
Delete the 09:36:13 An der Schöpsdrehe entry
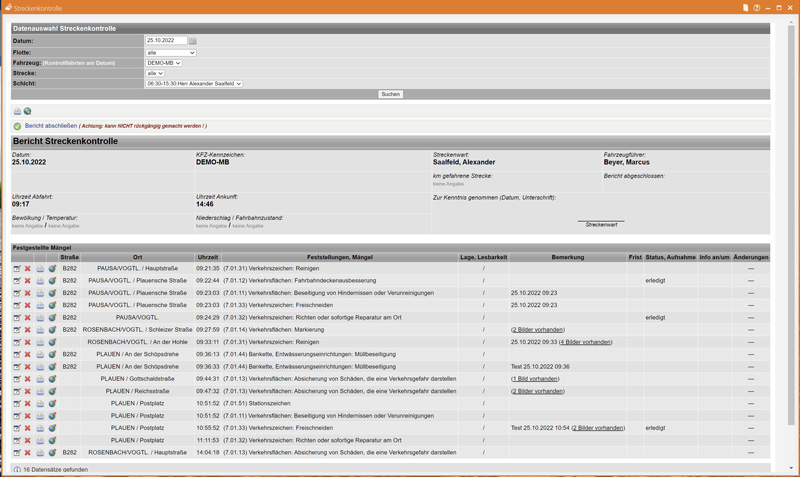28,354
